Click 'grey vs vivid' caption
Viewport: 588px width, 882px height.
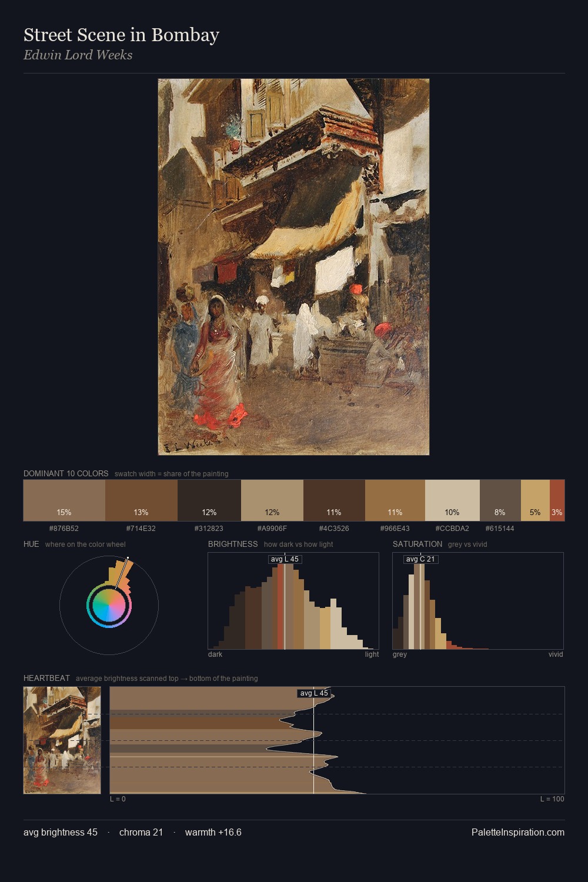click(x=467, y=544)
